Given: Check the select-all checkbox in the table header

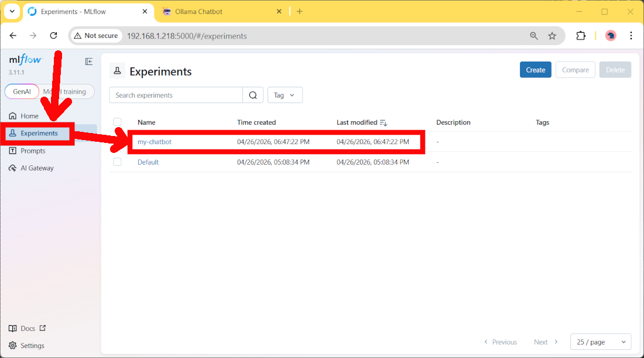Looking at the screenshot, I should (117, 122).
